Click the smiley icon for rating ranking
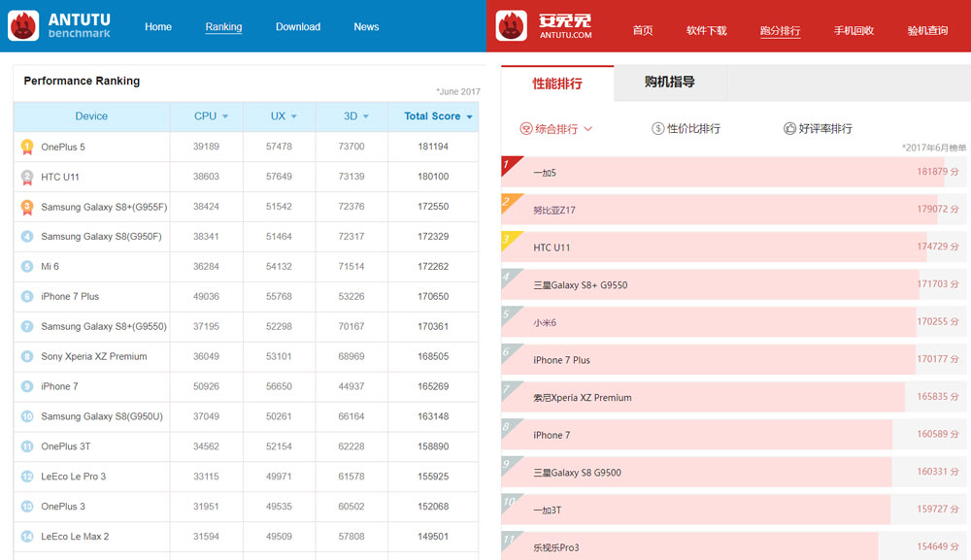The height and width of the screenshot is (560, 971). [x=789, y=128]
